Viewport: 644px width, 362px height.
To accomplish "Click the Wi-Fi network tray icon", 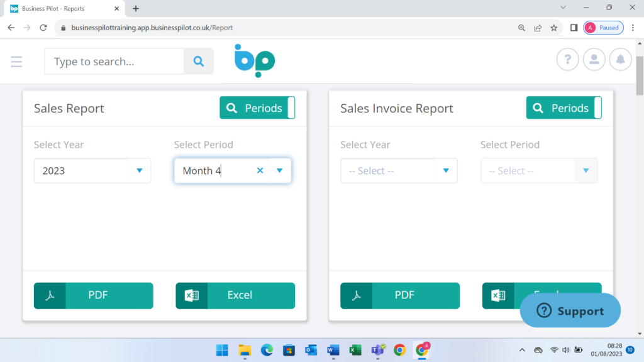I will point(554,350).
